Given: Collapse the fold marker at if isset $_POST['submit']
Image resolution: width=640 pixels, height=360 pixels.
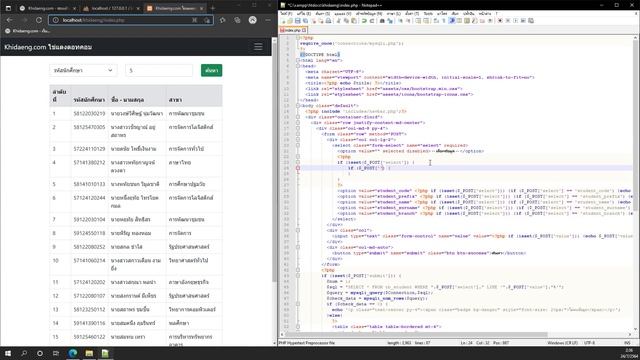Looking at the screenshot, I should coord(298,276).
